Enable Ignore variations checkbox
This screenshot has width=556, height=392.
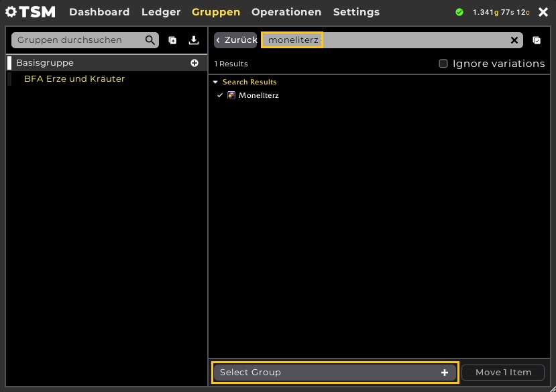pos(443,64)
